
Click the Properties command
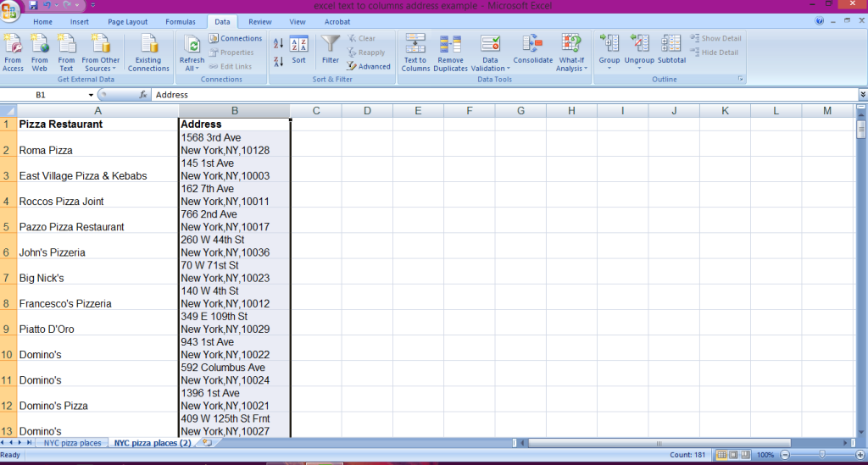coord(231,53)
